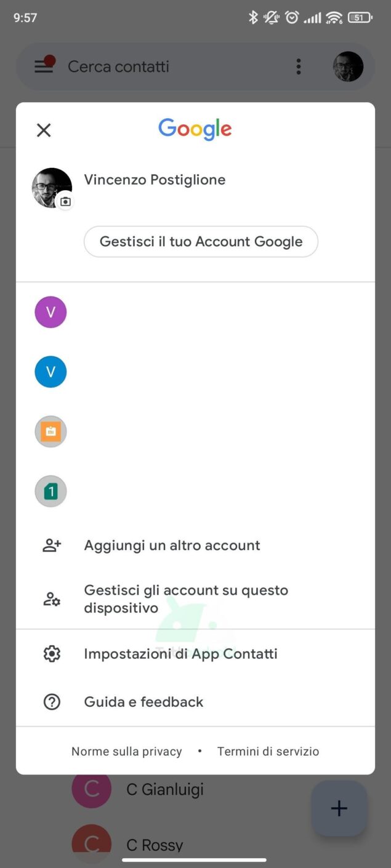
Task: Select the orange Mi account avatar
Action: 50,431
